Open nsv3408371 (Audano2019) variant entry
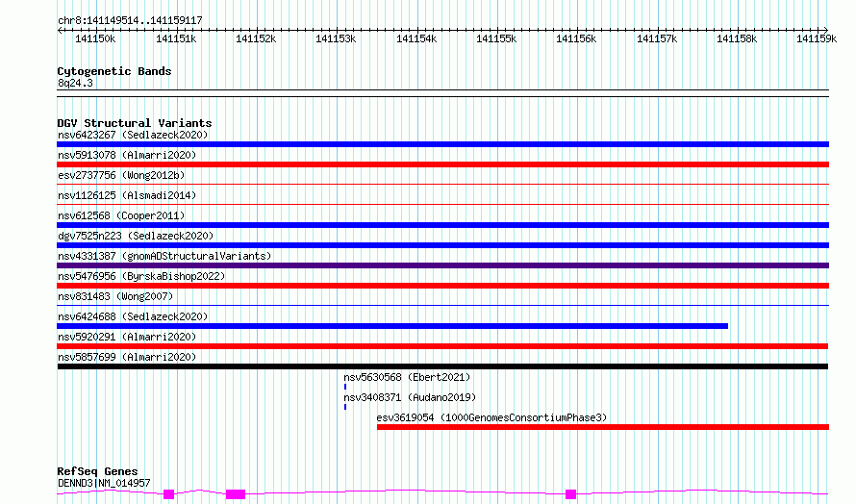856x504 pixels. point(410,397)
